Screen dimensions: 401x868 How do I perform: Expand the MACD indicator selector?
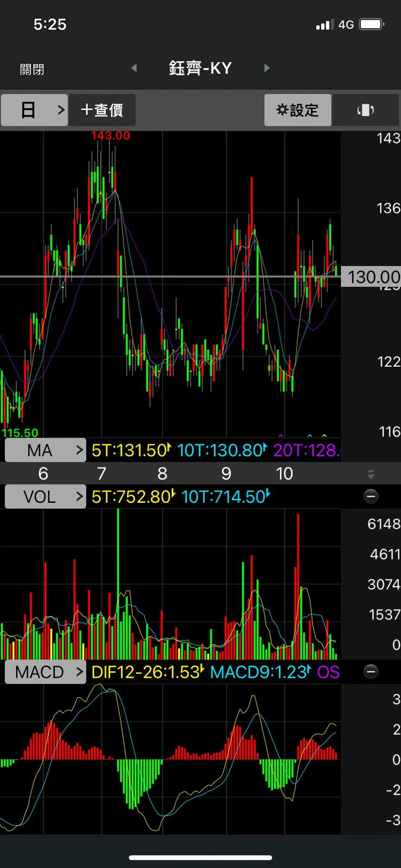coord(46,672)
